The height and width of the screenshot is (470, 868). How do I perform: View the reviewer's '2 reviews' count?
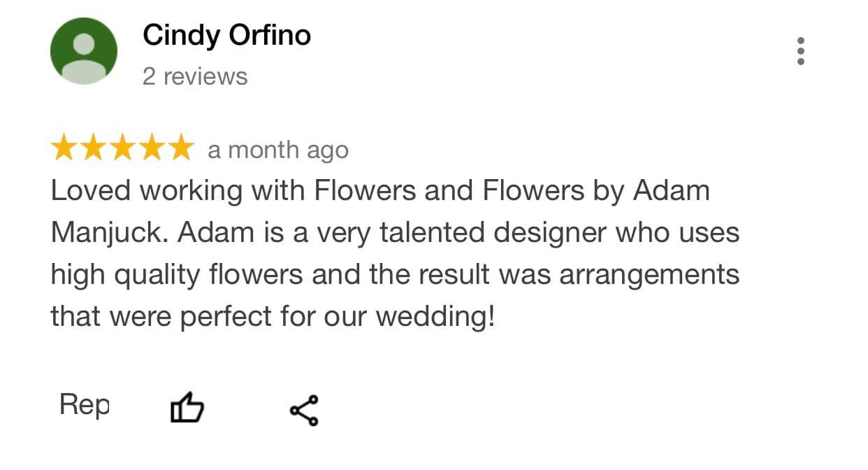(195, 76)
